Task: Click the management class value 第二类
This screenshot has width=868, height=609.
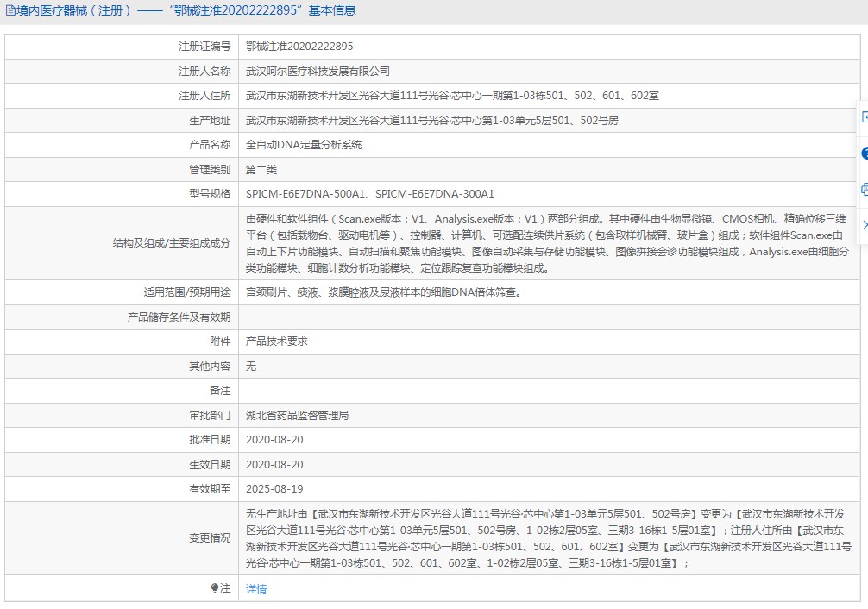Action: pos(261,170)
